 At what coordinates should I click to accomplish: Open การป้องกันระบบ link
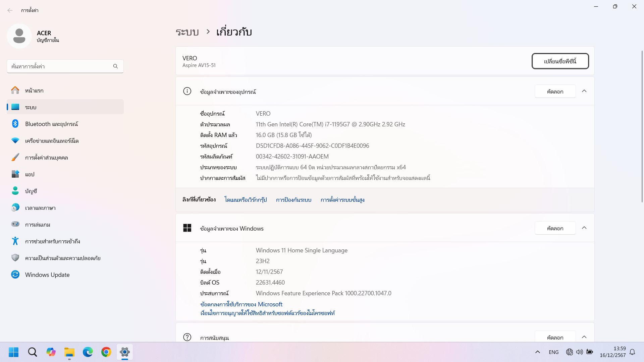pos(293,200)
